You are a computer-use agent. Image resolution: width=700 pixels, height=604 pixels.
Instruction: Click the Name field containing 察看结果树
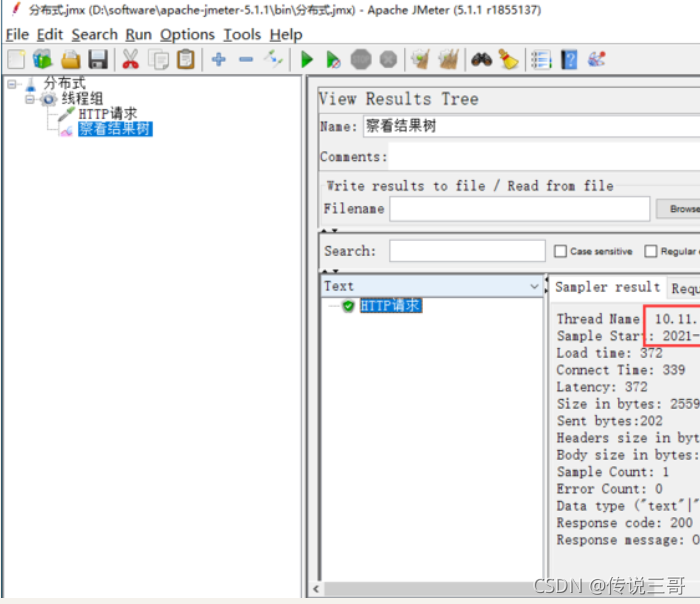tap(531, 126)
